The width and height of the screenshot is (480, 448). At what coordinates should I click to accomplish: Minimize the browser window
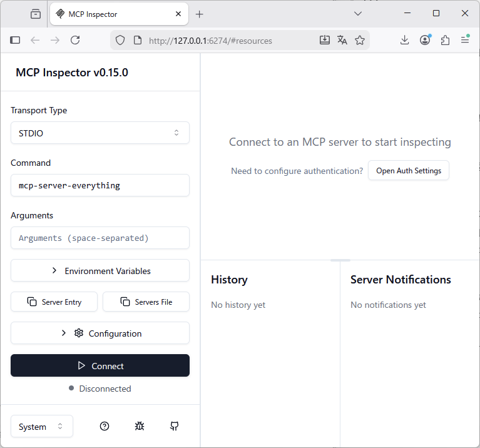(407, 13)
